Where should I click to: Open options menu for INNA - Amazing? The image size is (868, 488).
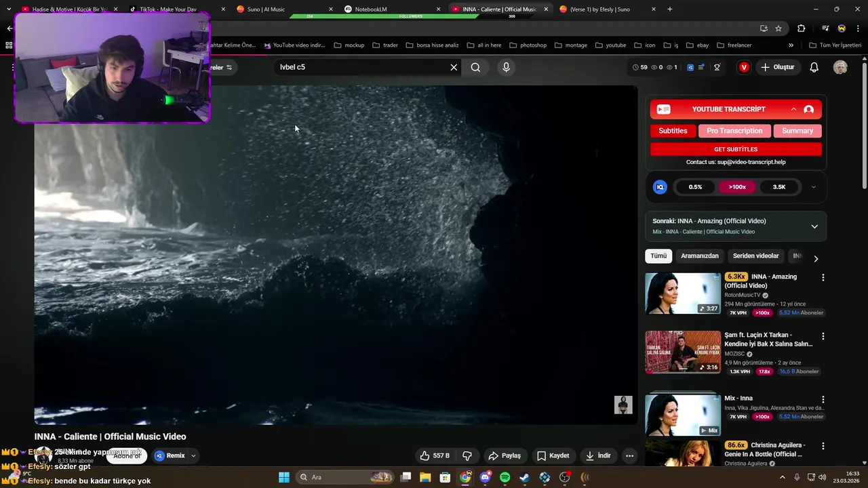point(823,278)
